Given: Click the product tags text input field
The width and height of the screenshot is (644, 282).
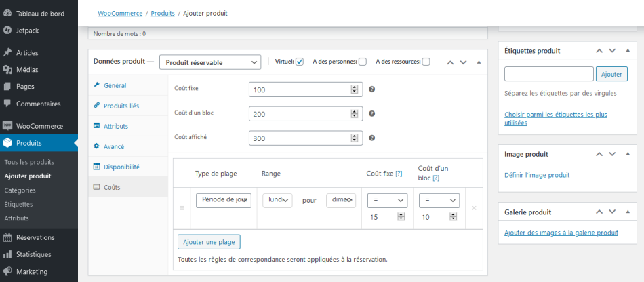Looking at the screenshot, I should [548, 74].
